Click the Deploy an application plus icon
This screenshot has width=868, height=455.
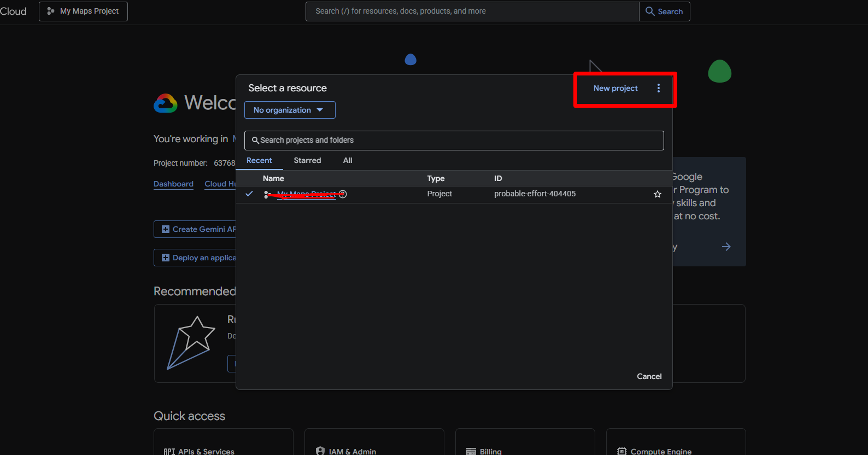pos(166,258)
